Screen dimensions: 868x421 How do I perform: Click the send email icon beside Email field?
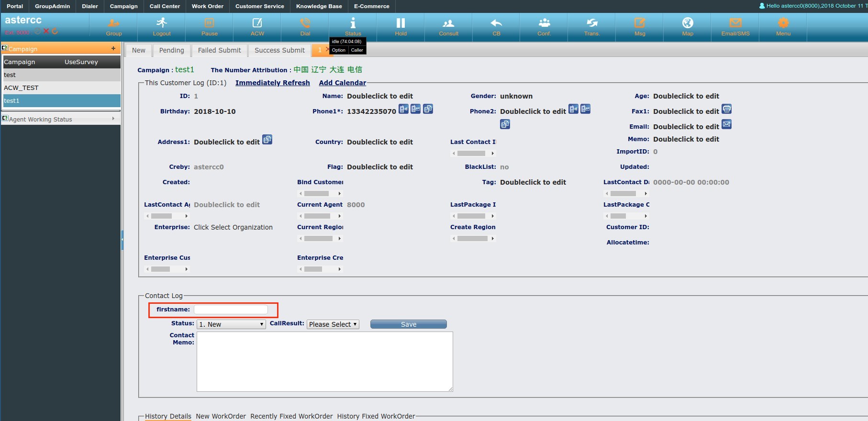[x=726, y=124]
